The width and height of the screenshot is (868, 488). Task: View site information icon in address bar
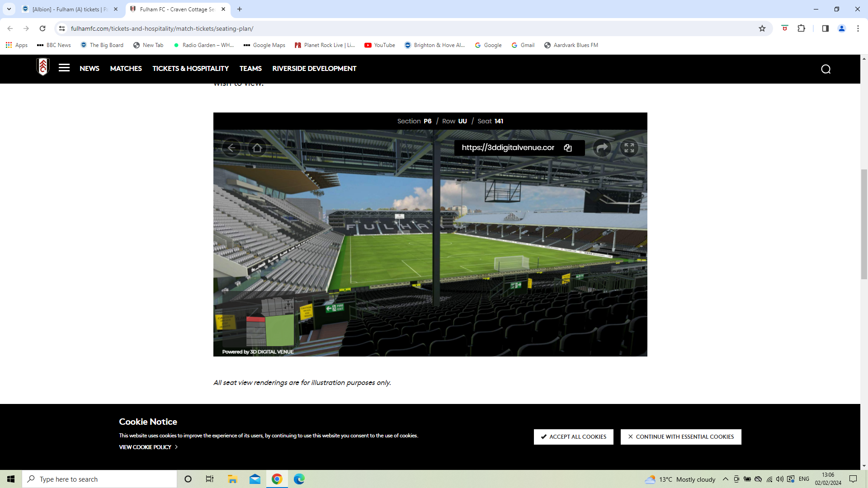pos(62,28)
